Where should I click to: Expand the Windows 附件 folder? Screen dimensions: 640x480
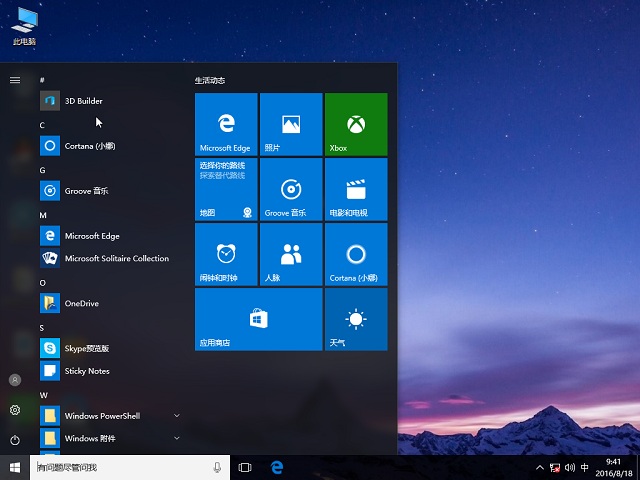point(177,438)
